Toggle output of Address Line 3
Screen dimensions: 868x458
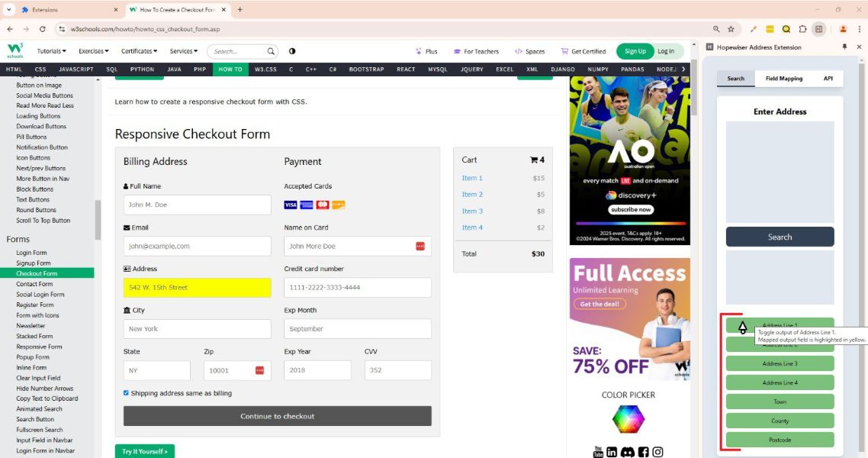(780, 363)
